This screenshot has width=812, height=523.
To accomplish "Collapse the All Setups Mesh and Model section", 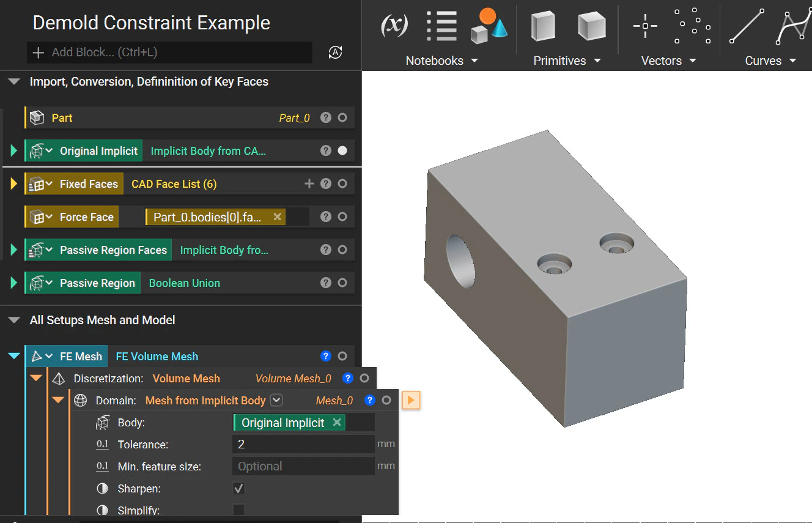I will [13, 320].
